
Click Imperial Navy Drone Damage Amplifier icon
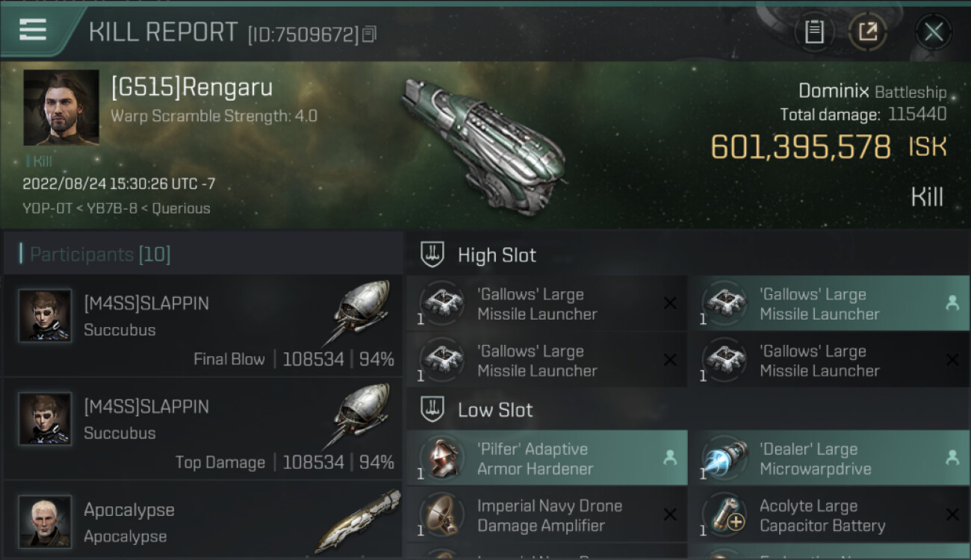point(442,515)
